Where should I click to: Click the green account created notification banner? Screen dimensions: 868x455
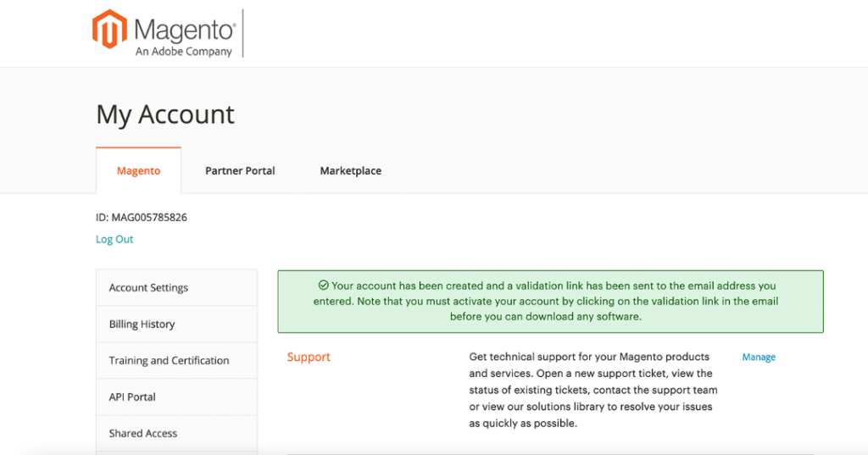click(x=550, y=301)
